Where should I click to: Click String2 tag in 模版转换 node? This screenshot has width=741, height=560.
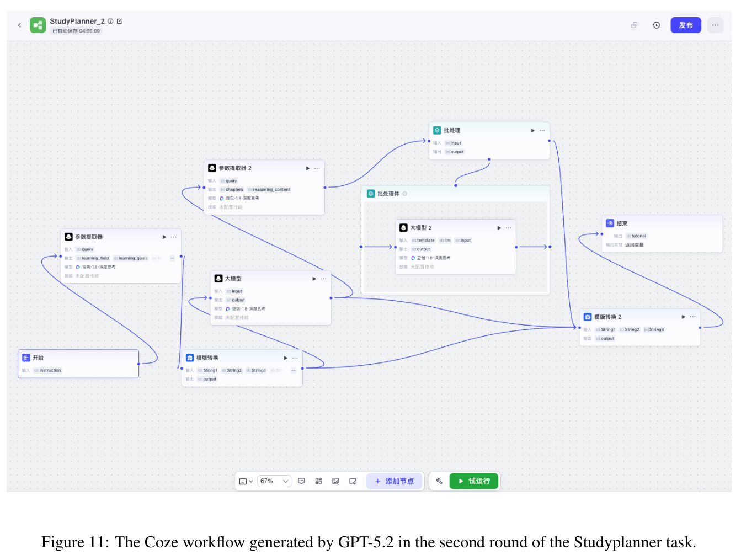(232, 371)
